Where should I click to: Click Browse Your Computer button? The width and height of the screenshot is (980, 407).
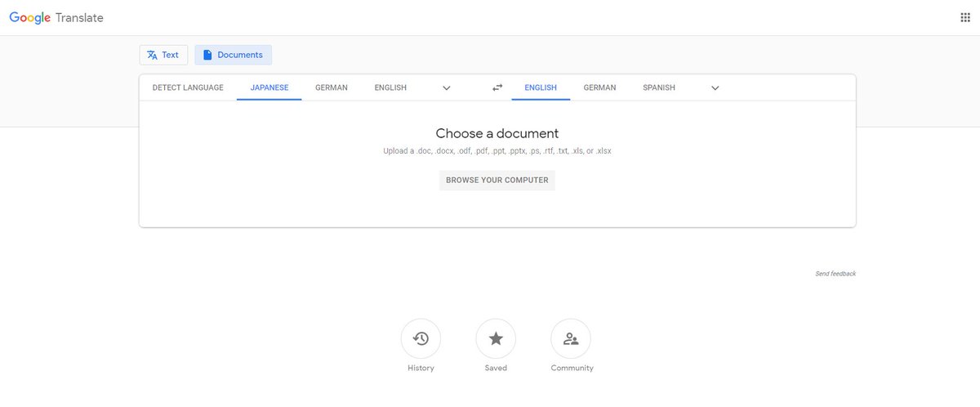(497, 180)
